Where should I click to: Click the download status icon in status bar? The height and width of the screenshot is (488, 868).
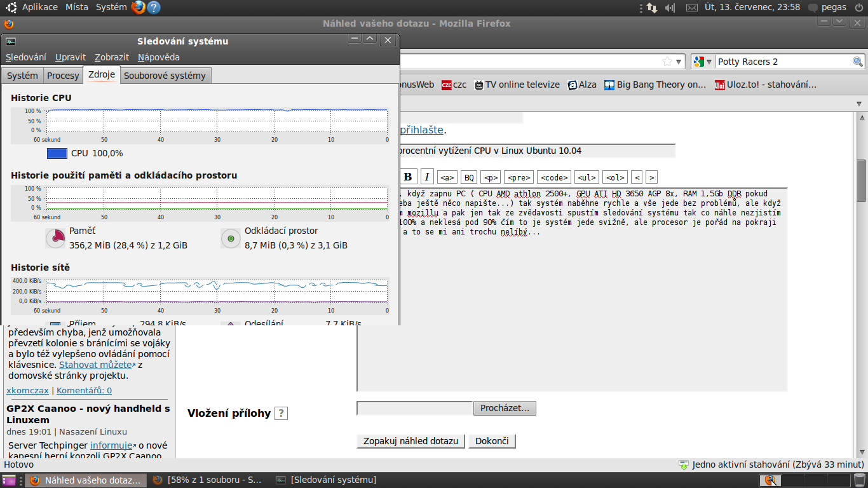pos(684,465)
